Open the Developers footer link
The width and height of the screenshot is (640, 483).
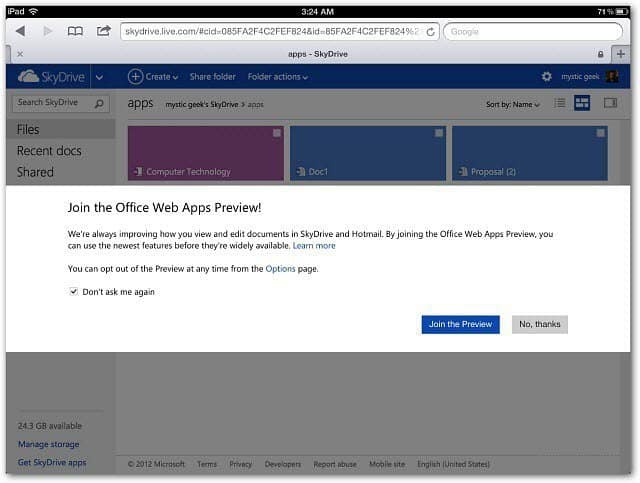(x=282, y=464)
